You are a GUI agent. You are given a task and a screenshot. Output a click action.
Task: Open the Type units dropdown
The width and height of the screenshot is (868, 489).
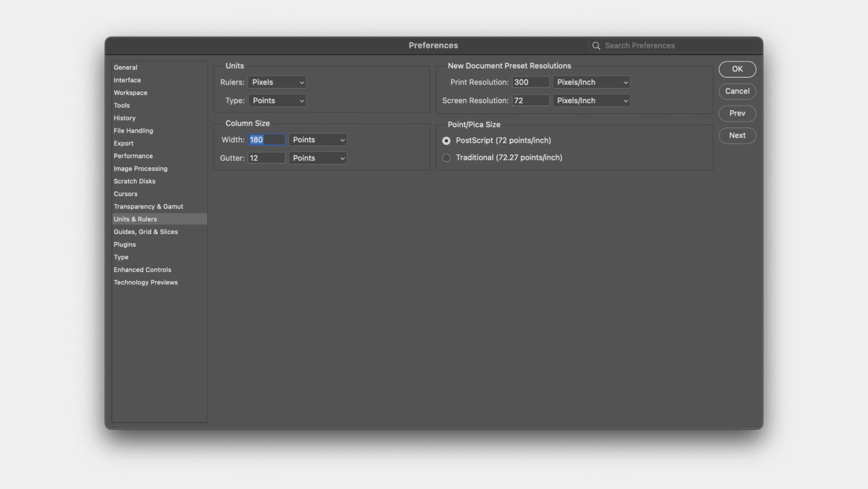(277, 101)
